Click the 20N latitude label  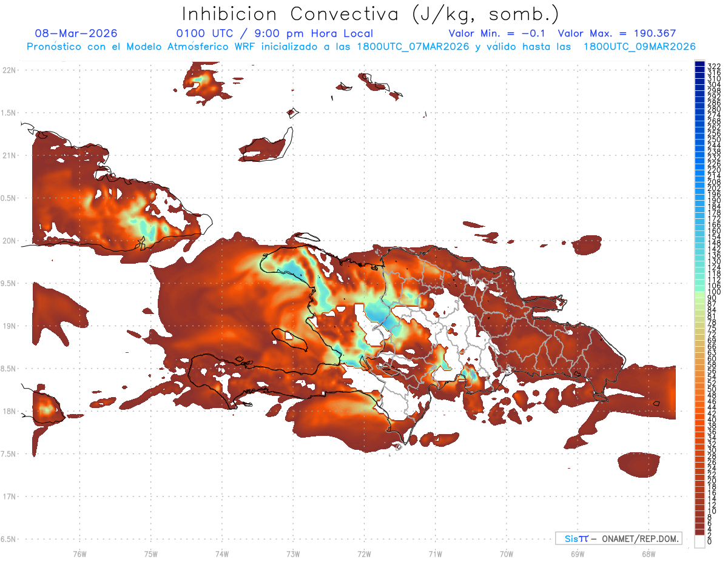8,241
